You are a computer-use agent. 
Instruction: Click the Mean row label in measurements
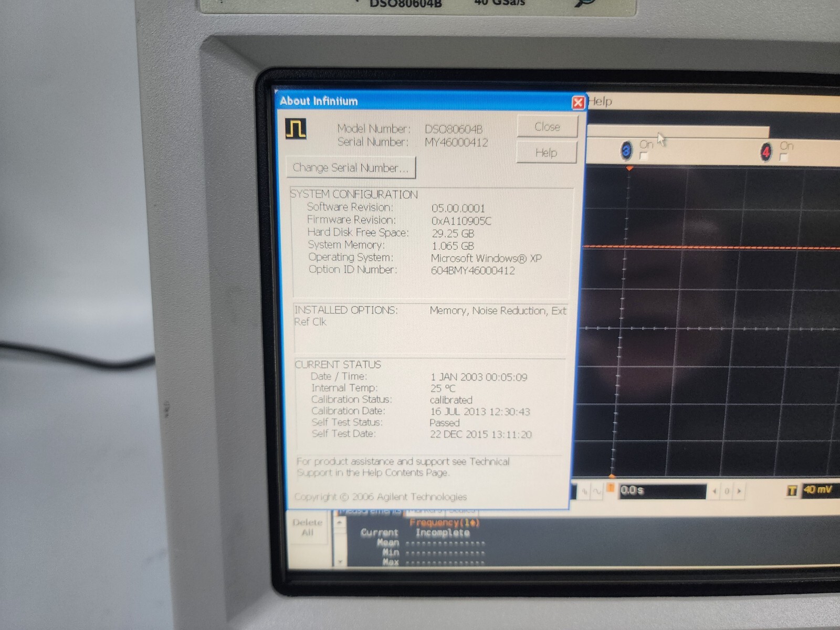click(388, 542)
